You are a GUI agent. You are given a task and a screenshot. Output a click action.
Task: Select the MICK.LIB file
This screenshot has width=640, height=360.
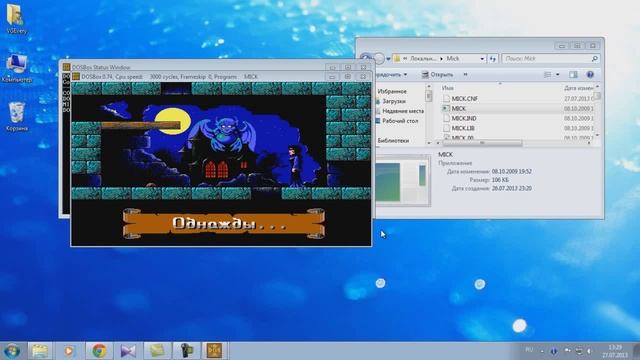[x=462, y=128]
